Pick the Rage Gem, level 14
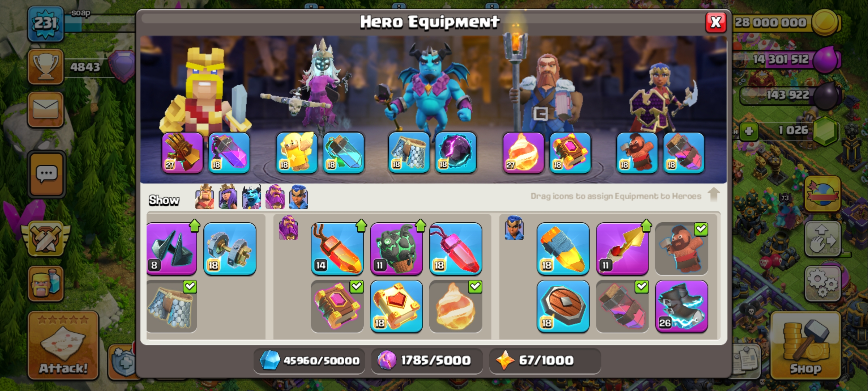 pos(337,249)
